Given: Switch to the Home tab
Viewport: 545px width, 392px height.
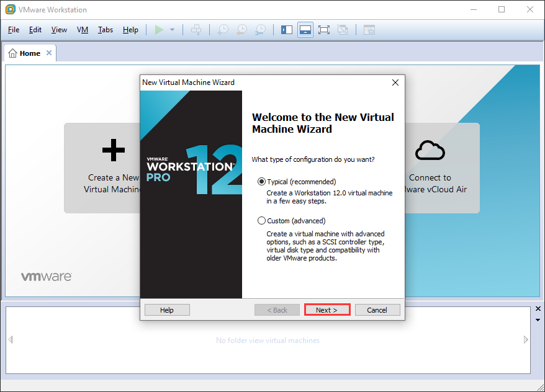Looking at the screenshot, I should click(30, 53).
